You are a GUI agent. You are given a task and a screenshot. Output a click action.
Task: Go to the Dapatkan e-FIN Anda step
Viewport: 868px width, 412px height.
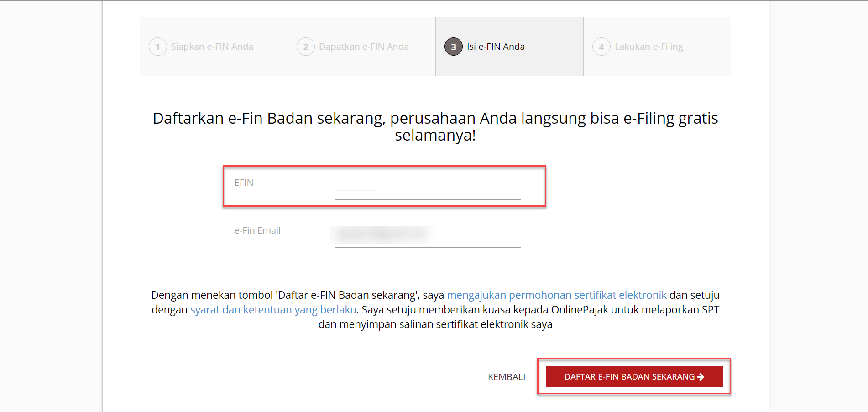[363, 47]
